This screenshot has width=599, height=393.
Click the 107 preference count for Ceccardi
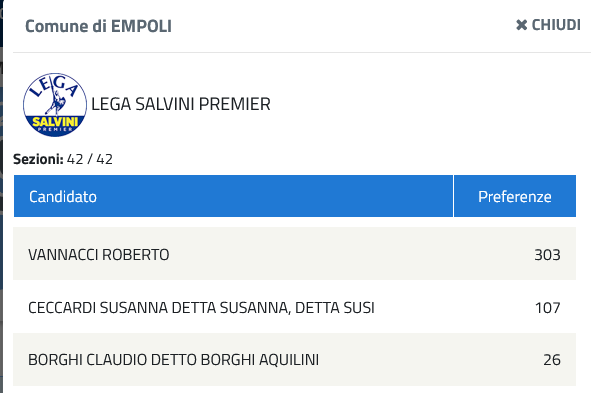click(x=547, y=307)
